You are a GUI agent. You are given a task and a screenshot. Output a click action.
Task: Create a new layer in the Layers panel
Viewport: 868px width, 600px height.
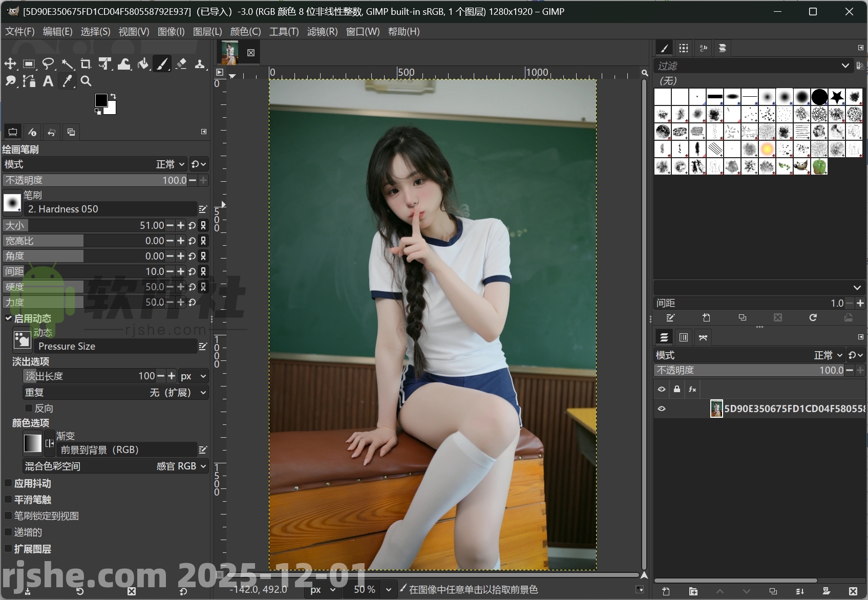pyautogui.click(x=665, y=591)
